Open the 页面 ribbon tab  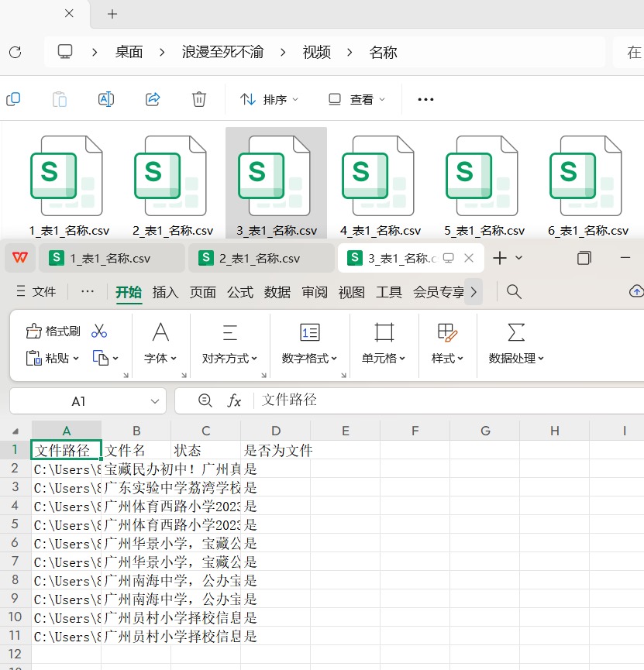(203, 292)
